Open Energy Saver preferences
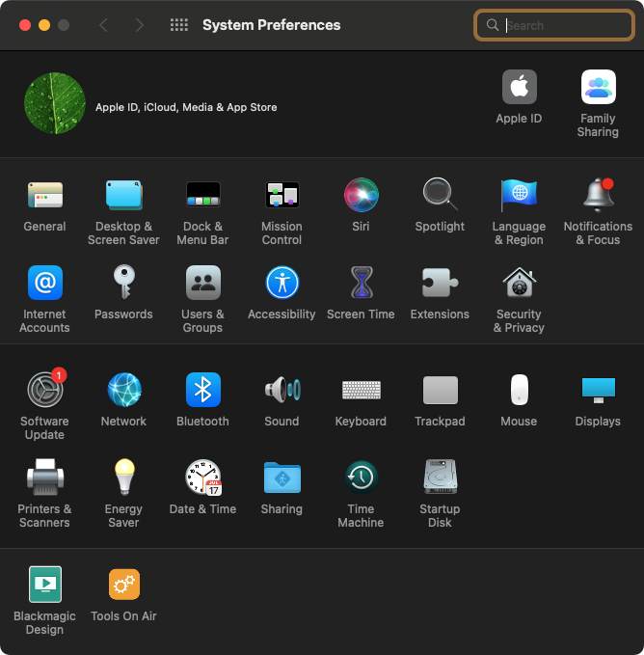644x655 pixels. point(124,478)
